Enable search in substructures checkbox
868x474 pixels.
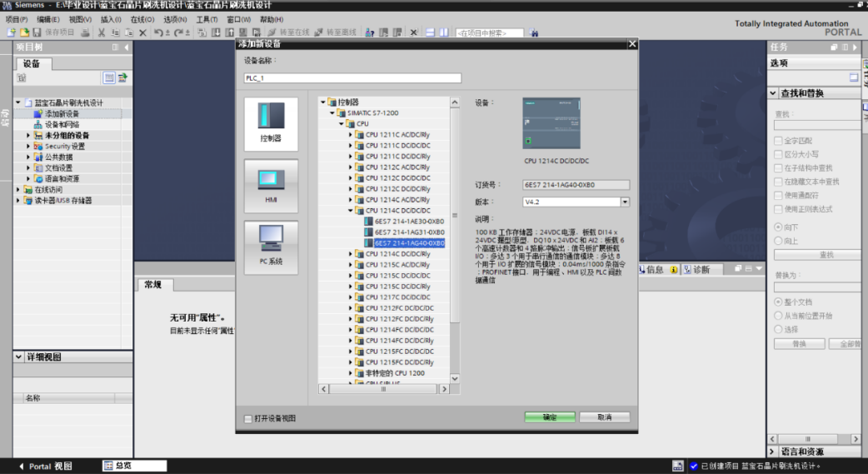[778, 167]
